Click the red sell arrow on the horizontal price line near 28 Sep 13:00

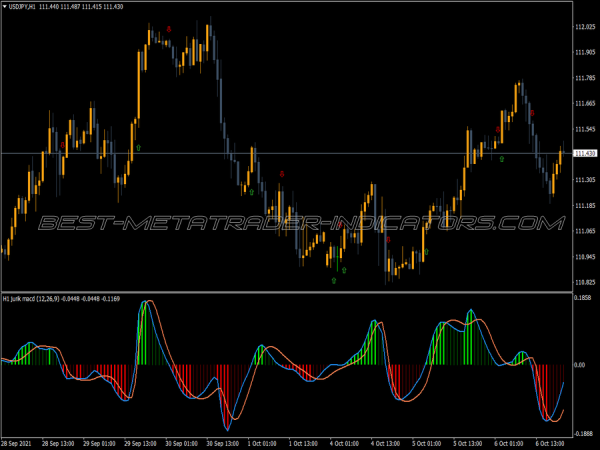tap(63, 145)
